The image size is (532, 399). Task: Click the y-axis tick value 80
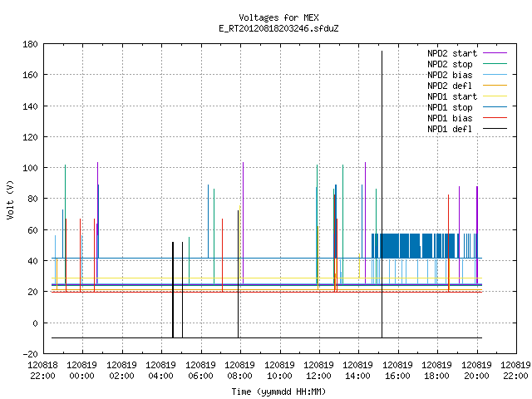tap(32, 199)
